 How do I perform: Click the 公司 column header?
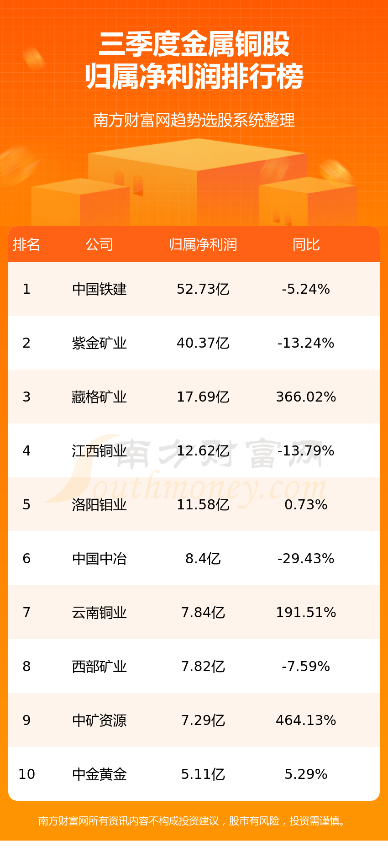[x=99, y=244]
